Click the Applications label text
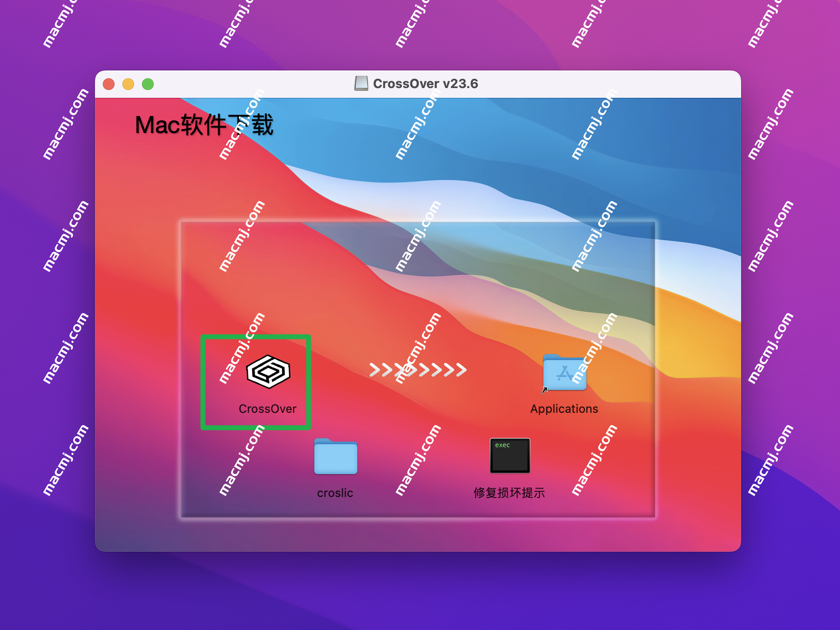The image size is (840, 630). coord(564,409)
